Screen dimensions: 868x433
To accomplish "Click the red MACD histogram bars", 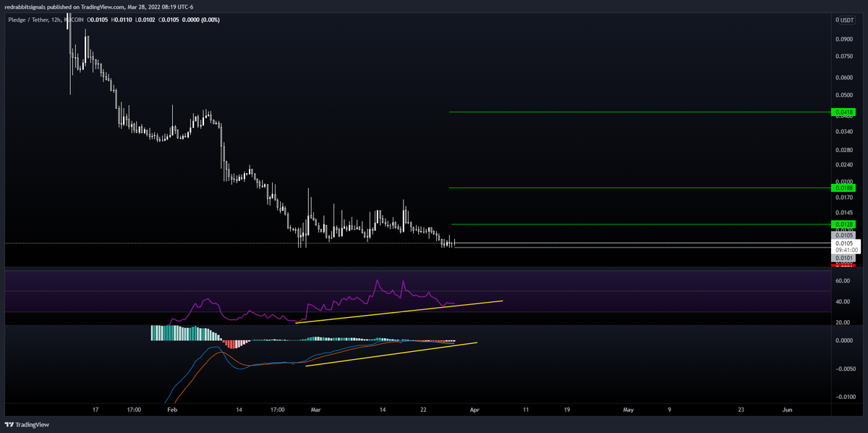I will 232,343.
